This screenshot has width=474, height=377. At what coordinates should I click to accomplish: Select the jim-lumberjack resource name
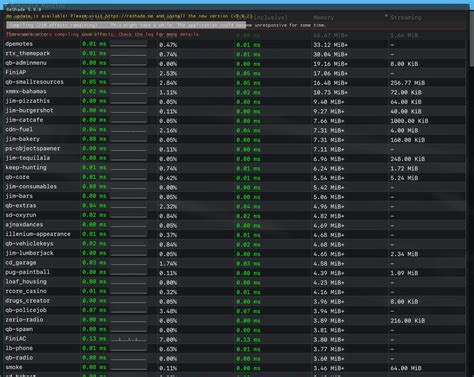coord(29,253)
